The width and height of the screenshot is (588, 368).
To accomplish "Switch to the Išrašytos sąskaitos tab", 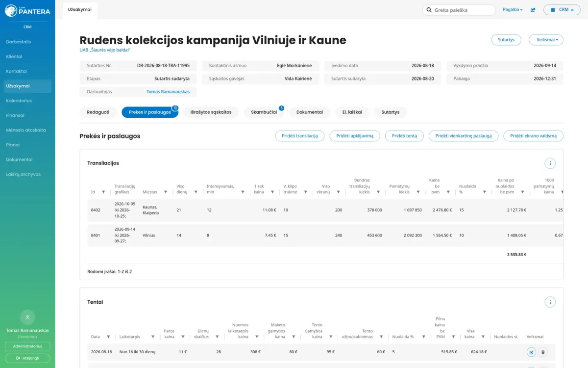I will 211,112.
